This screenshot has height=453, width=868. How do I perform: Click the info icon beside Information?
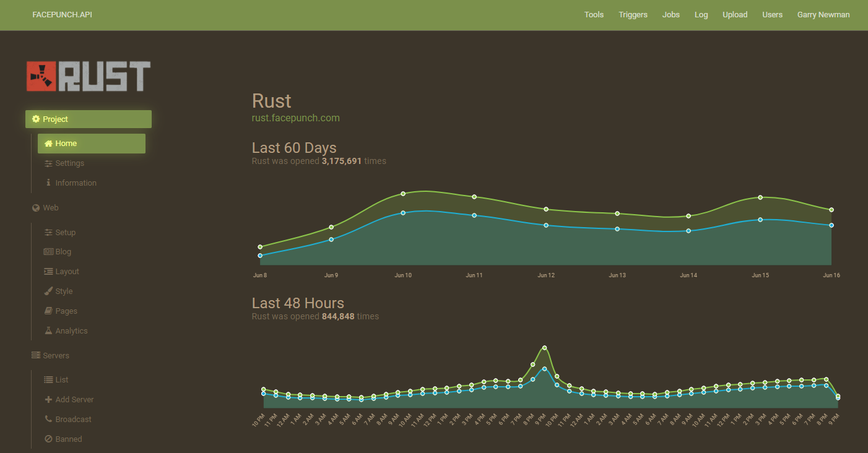[x=49, y=183]
